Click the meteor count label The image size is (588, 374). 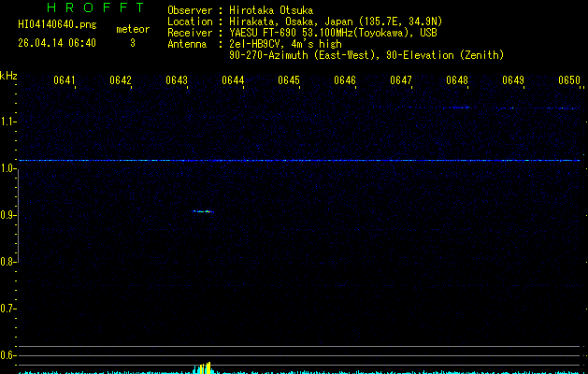click(x=133, y=29)
